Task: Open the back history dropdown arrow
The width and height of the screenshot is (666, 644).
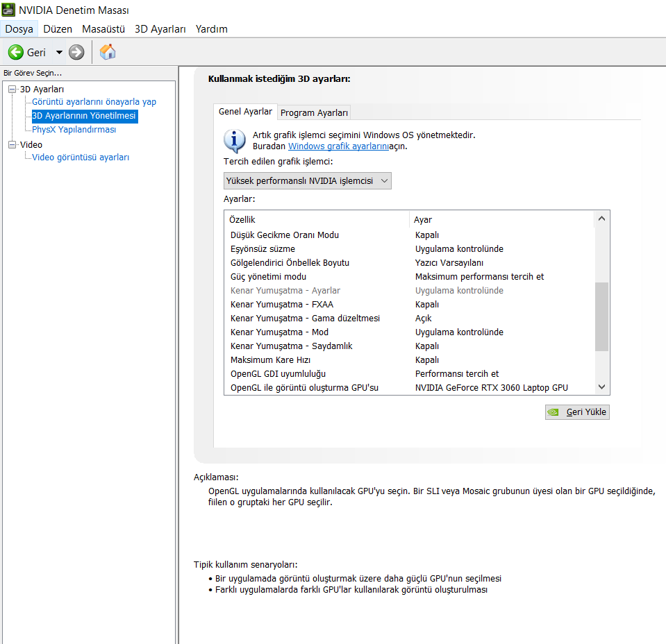Action: (59, 52)
